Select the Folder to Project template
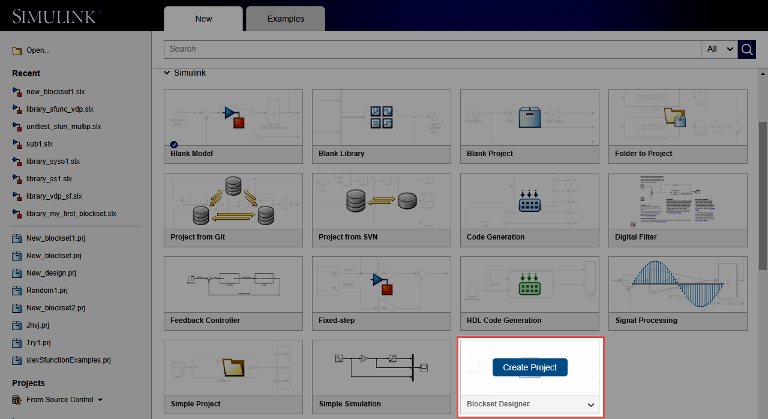This screenshot has height=419, width=768. click(678, 126)
